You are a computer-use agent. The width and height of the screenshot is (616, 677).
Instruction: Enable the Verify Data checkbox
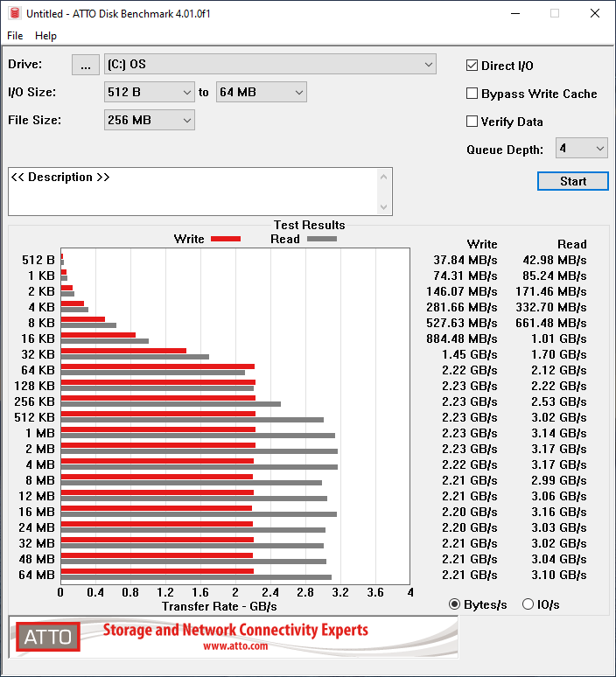[472, 122]
